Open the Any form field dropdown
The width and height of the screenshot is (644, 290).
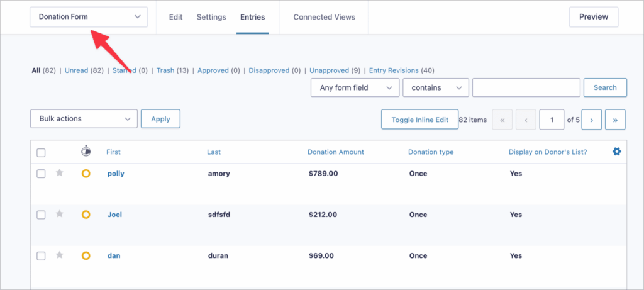[x=355, y=87]
